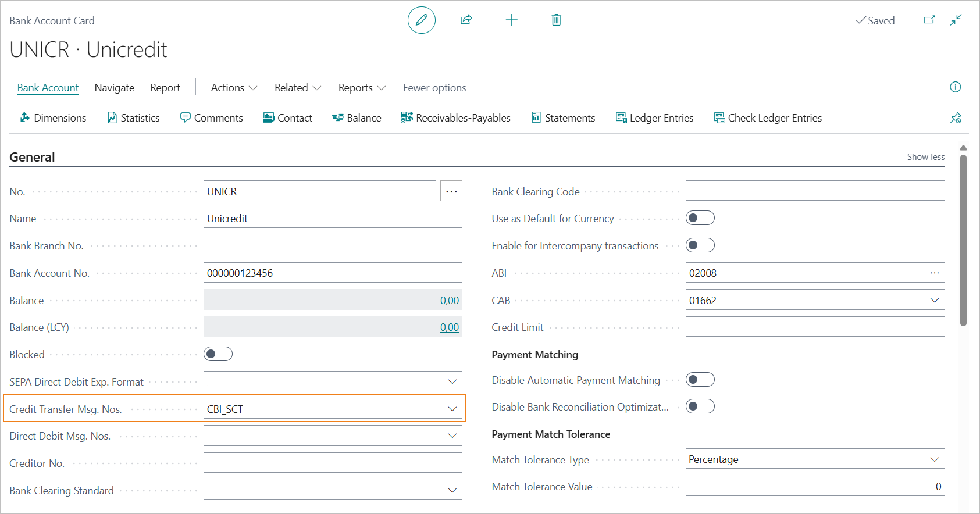
Task: Open Ledger Entries action
Action: (654, 118)
